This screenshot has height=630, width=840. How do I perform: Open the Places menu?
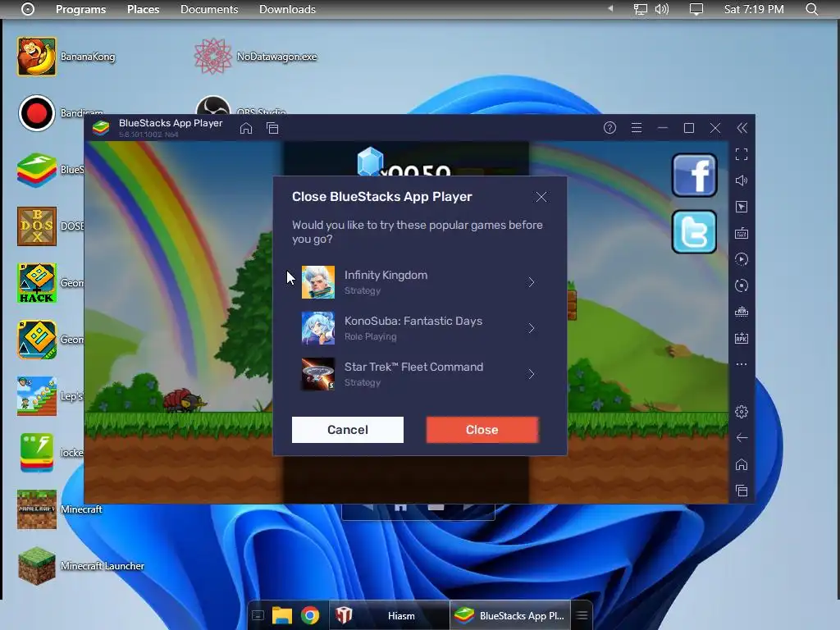(143, 9)
